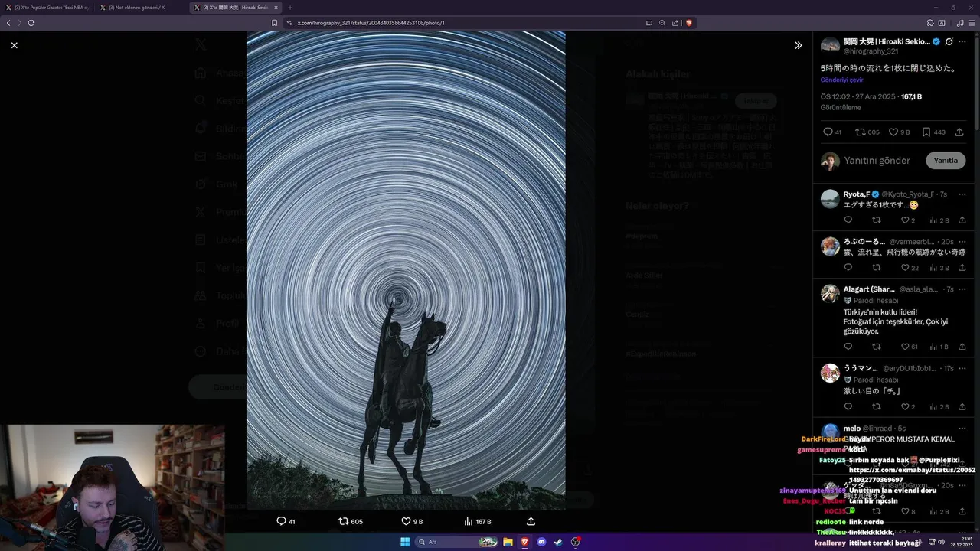Click the retweet icon below the photo
Screen dimensions: 980x551
coord(343,521)
